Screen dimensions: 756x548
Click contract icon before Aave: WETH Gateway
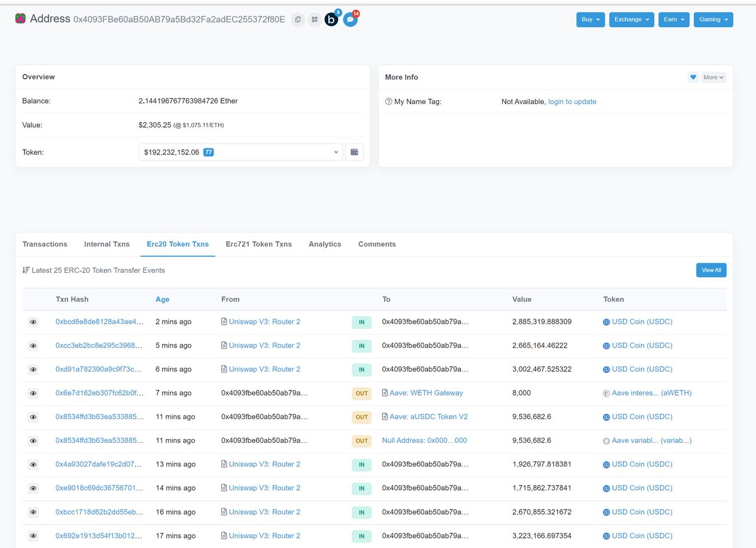point(385,393)
